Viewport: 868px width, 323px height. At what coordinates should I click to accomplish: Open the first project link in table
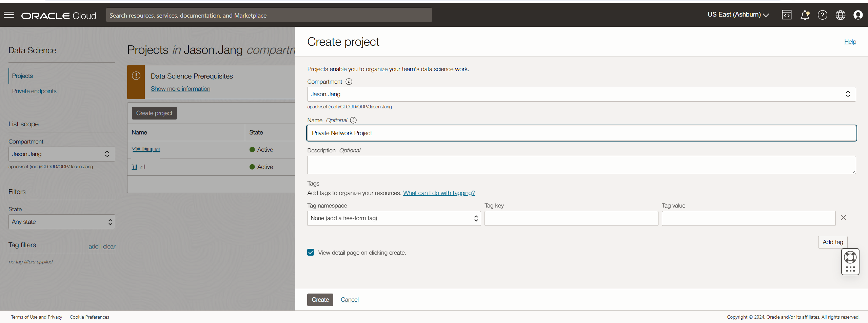pyautogui.click(x=146, y=149)
